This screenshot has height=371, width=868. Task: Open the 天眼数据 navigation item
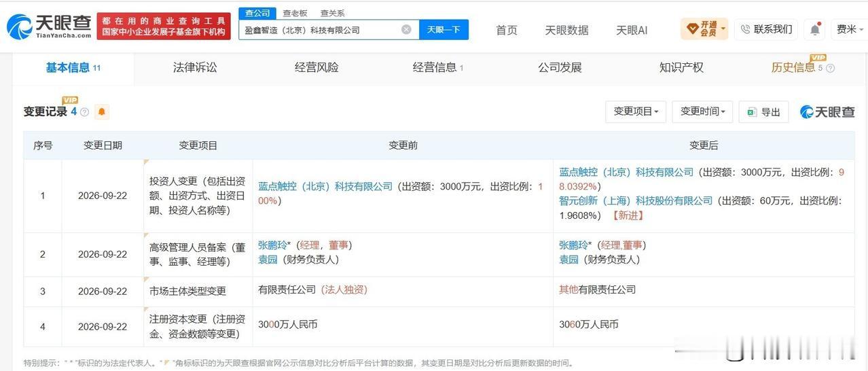[566, 30]
